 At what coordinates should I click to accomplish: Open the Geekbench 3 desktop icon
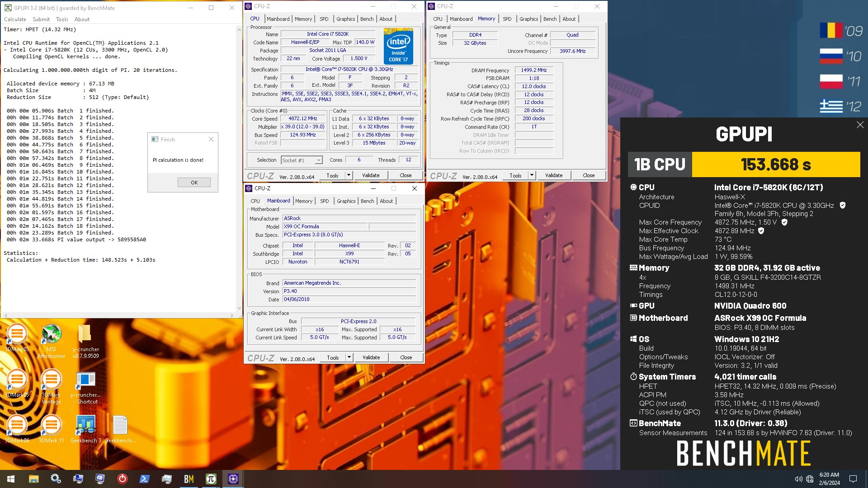point(85,428)
